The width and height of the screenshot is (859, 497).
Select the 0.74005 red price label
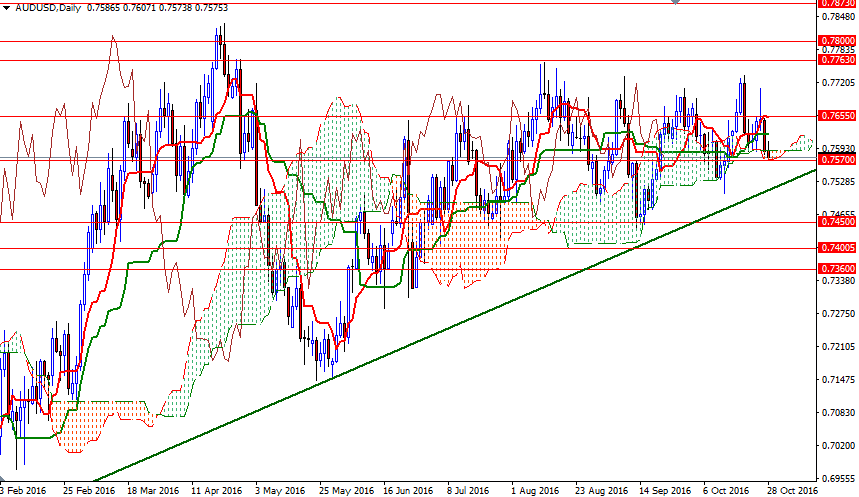click(x=837, y=248)
